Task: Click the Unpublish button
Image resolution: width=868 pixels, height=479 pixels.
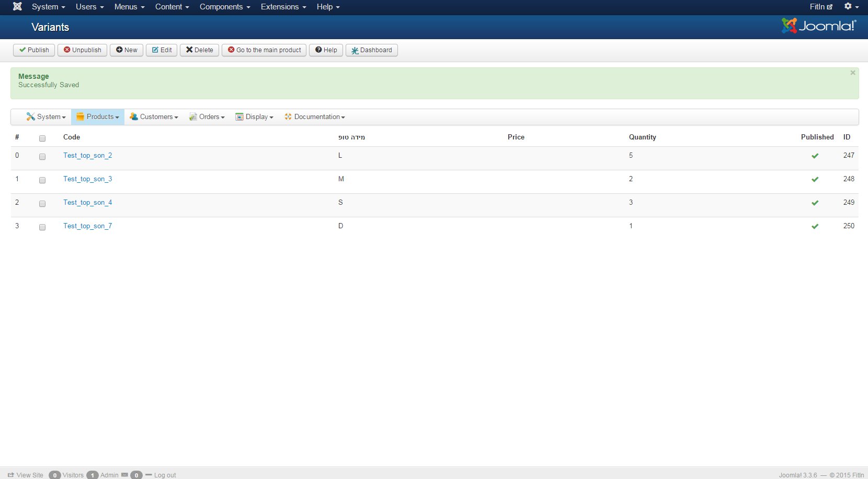Action: click(83, 50)
